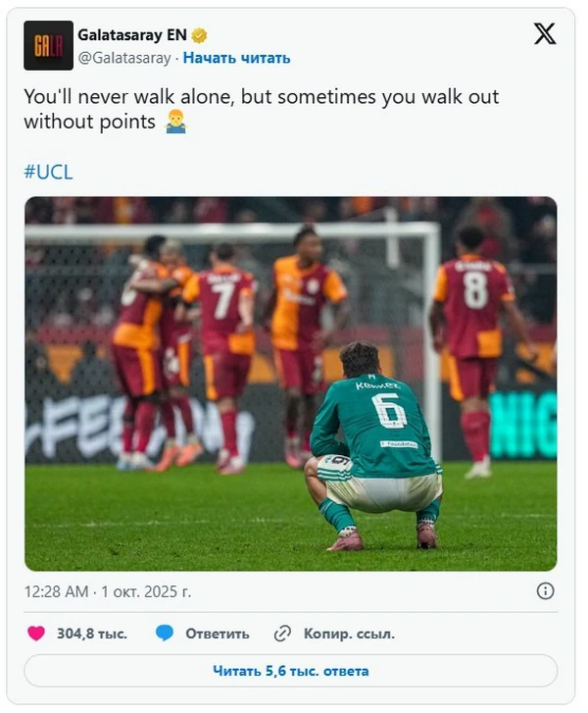Open the X logo link
The height and width of the screenshot is (713, 588).
(544, 34)
